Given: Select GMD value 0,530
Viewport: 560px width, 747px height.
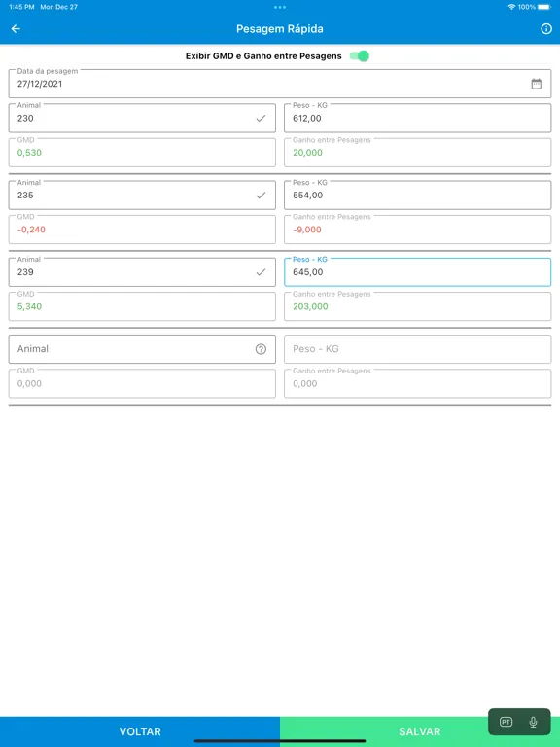Looking at the screenshot, I should [x=29, y=153].
